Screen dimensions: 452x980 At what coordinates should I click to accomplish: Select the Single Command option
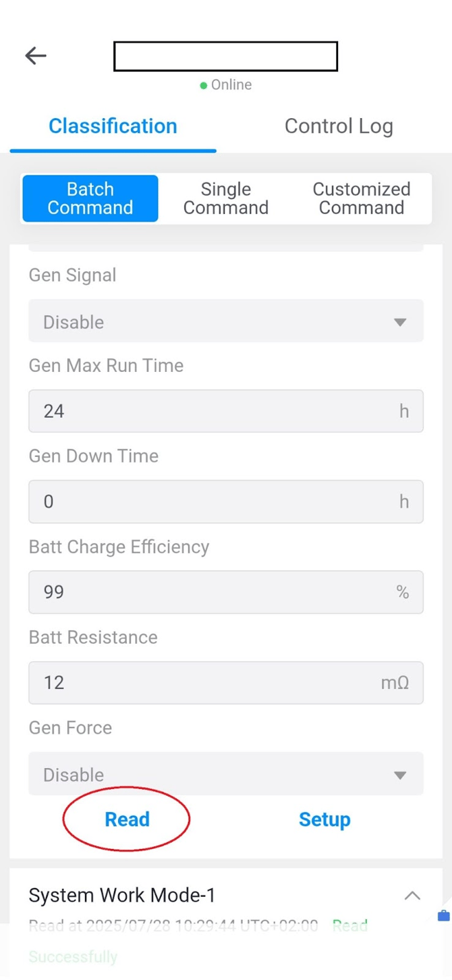[x=226, y=198]
